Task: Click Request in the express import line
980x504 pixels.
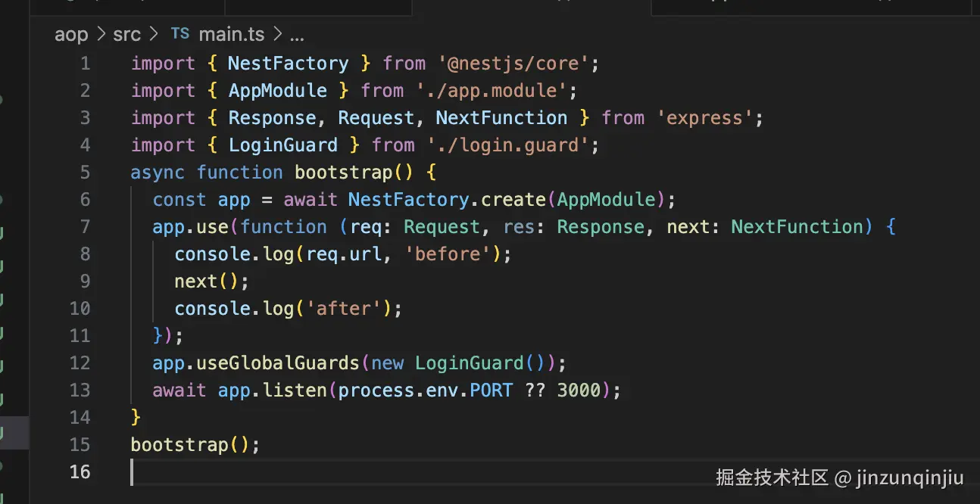Action: coord(376,118)
